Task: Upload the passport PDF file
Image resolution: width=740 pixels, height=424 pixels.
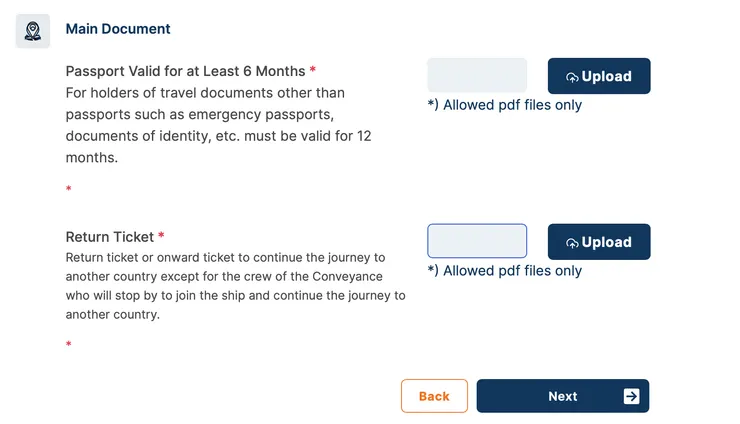Action: point(599,76)
